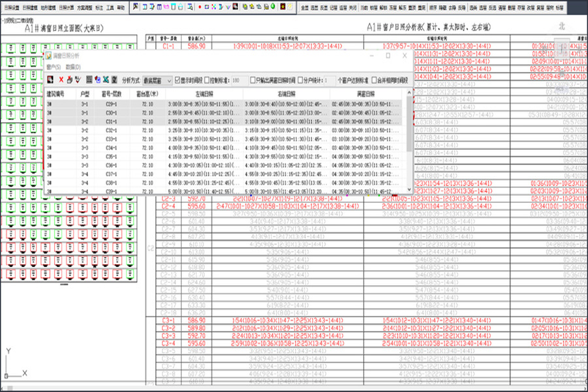588x392 pixels.
Task: Click the grid table icon in dialog toolbar
Action: pyautogui.click(x=89, y=79)
